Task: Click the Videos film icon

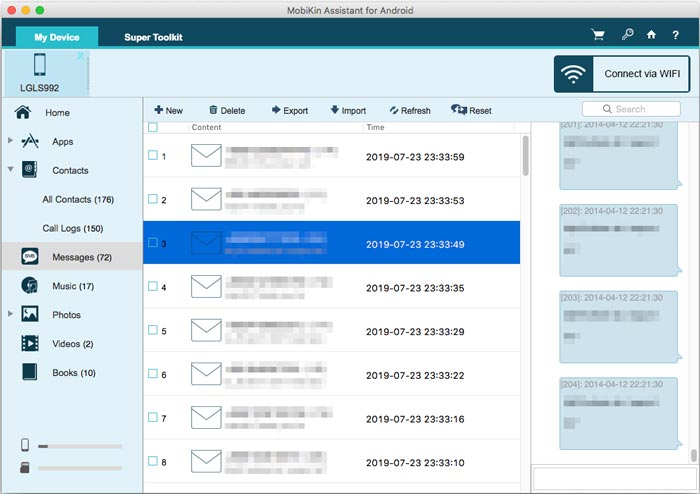Action: pyautogui.click(x=30, y=343)
